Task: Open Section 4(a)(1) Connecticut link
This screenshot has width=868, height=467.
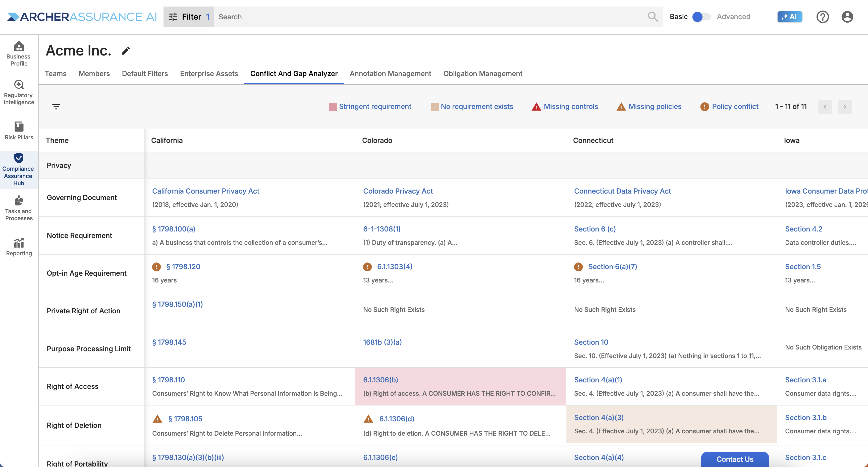Action: (x=598, y=380)
